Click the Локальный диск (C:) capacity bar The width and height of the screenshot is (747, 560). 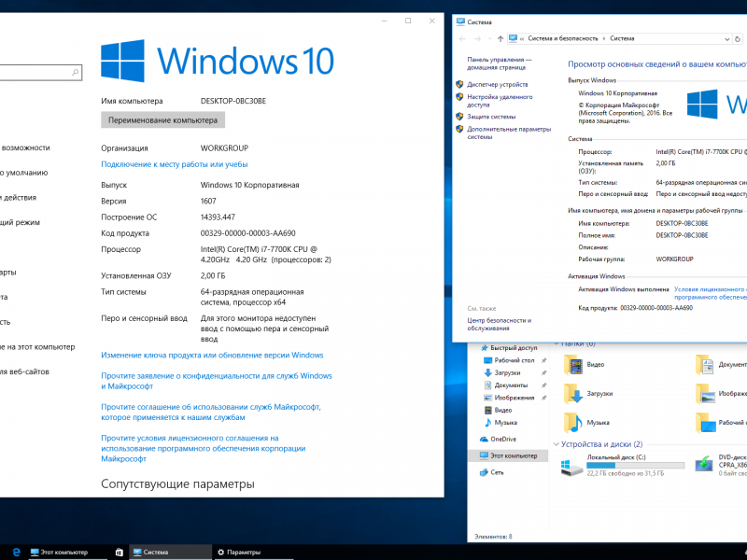(636, 465)
